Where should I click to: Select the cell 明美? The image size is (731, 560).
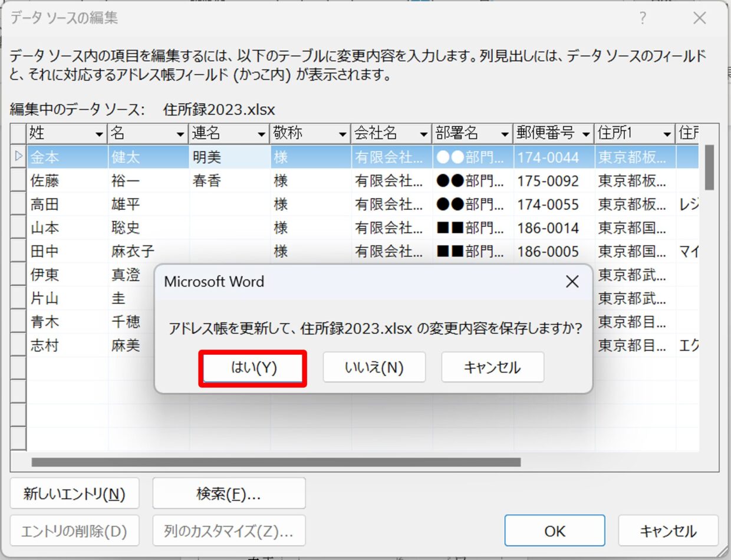tap(230, 157)
